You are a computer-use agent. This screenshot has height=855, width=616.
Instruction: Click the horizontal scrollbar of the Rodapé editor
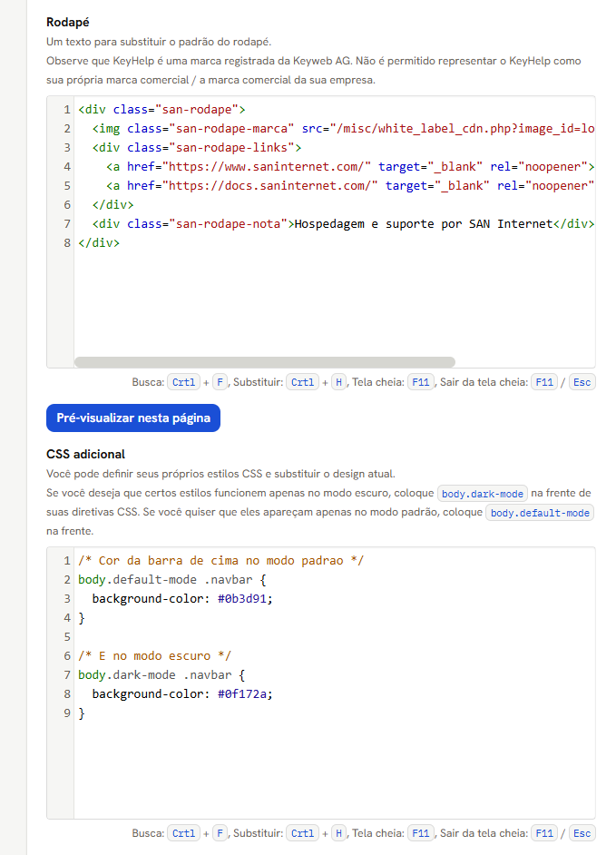(264, 362)
